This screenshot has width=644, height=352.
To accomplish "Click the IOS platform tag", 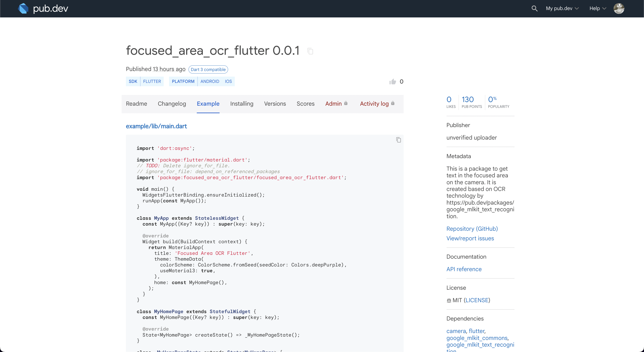I will tap(228, 81).
